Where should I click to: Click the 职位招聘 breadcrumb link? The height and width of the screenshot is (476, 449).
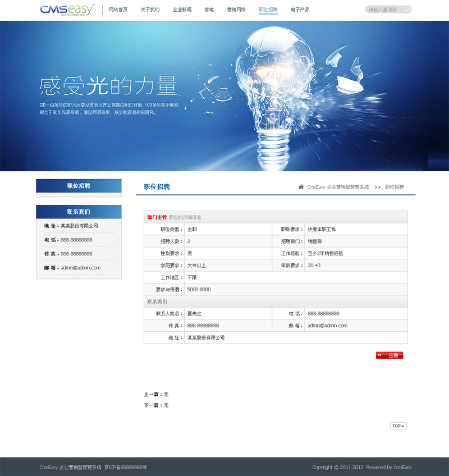point(394,187)
